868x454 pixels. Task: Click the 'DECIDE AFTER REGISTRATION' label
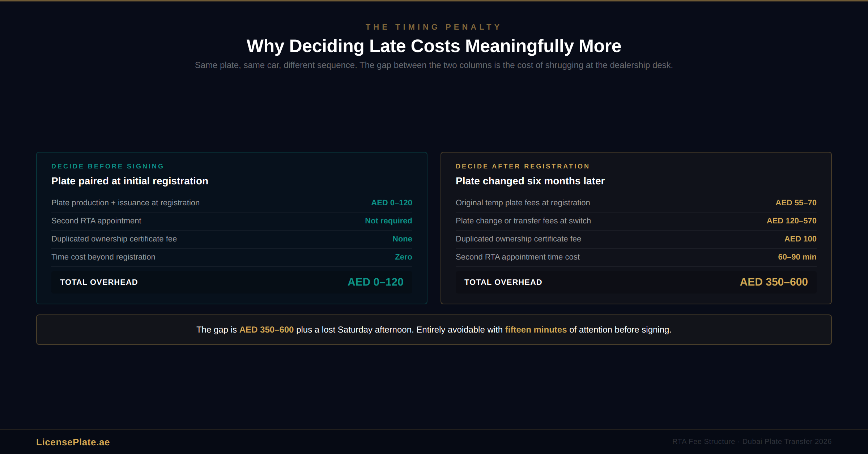[x=523, y=166]
